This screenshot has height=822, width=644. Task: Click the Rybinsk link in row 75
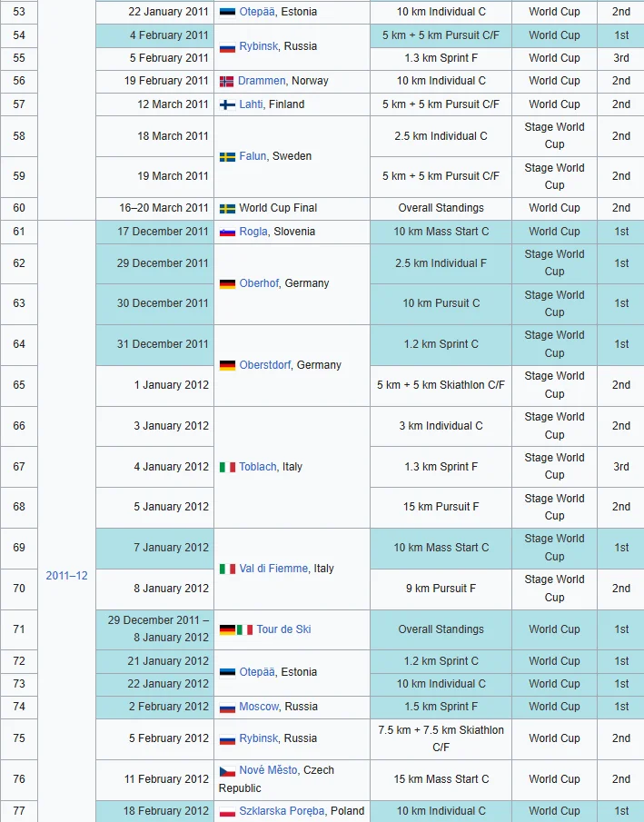259,738
